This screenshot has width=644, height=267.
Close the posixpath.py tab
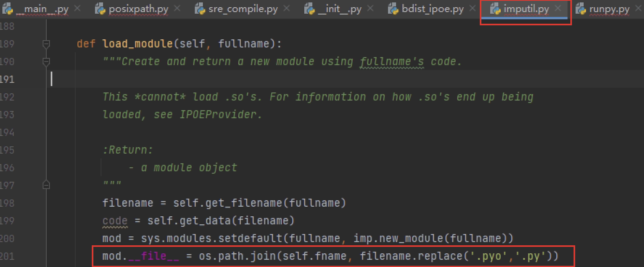(177, 8)
